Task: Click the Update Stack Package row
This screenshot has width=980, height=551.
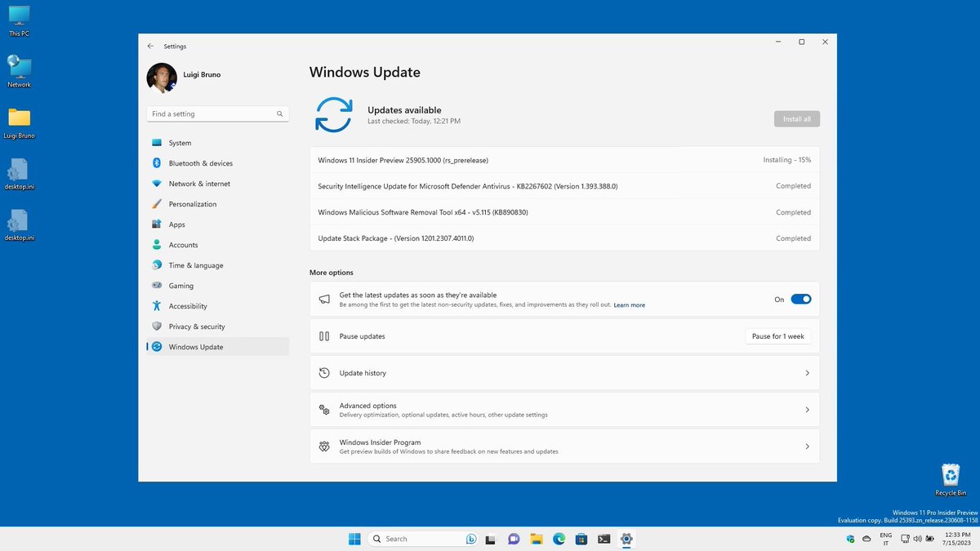Action: 564,238
